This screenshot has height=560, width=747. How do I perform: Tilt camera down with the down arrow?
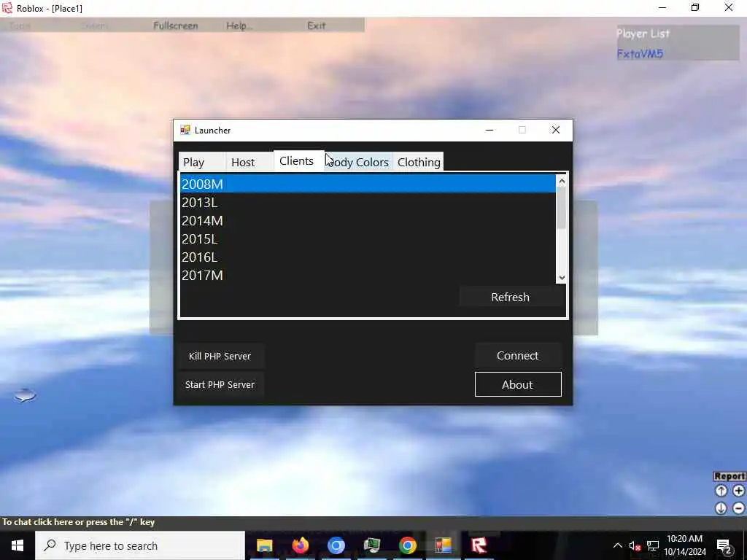721,508
